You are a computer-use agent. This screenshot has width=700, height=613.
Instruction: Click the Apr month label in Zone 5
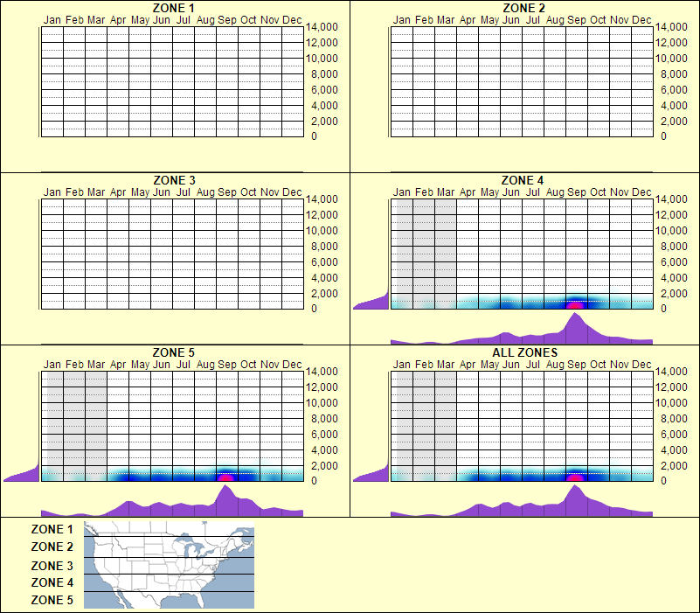point(118,365)
